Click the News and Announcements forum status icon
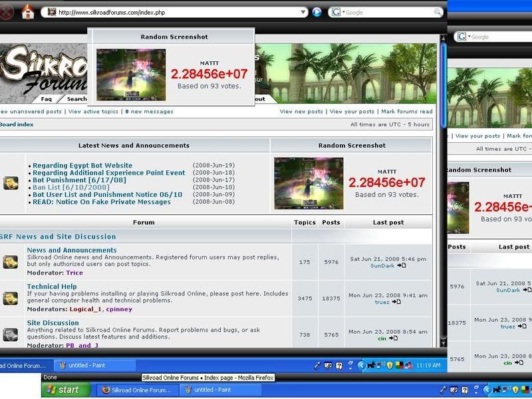532x399 pixels. pyautogui.click(x=11, y=262)
